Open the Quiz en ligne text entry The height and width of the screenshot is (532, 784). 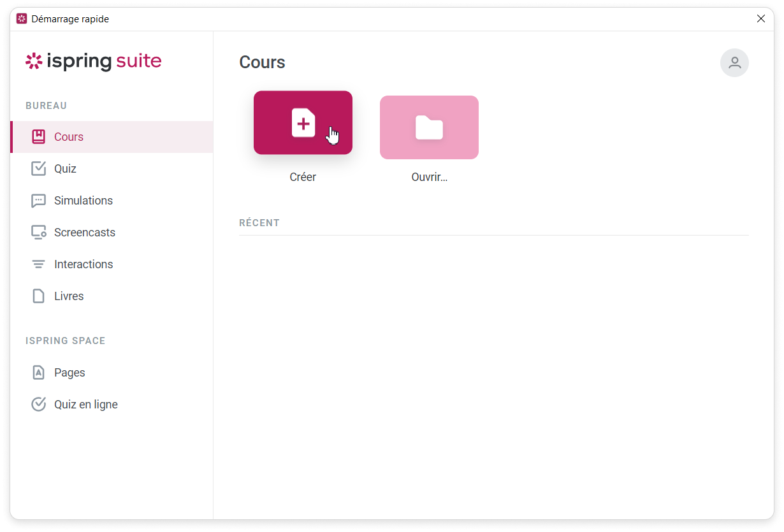click(86, 405)
